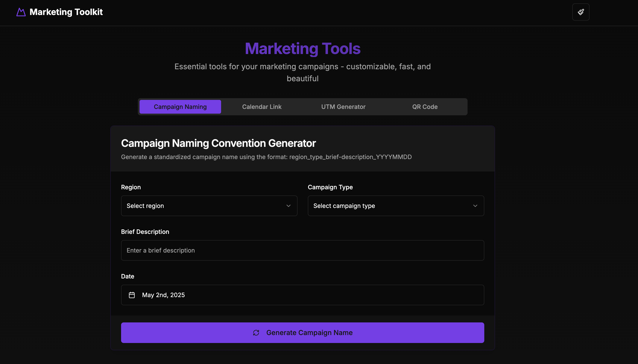Open the date picker showing May 2nd, 2025

[302, 295]
